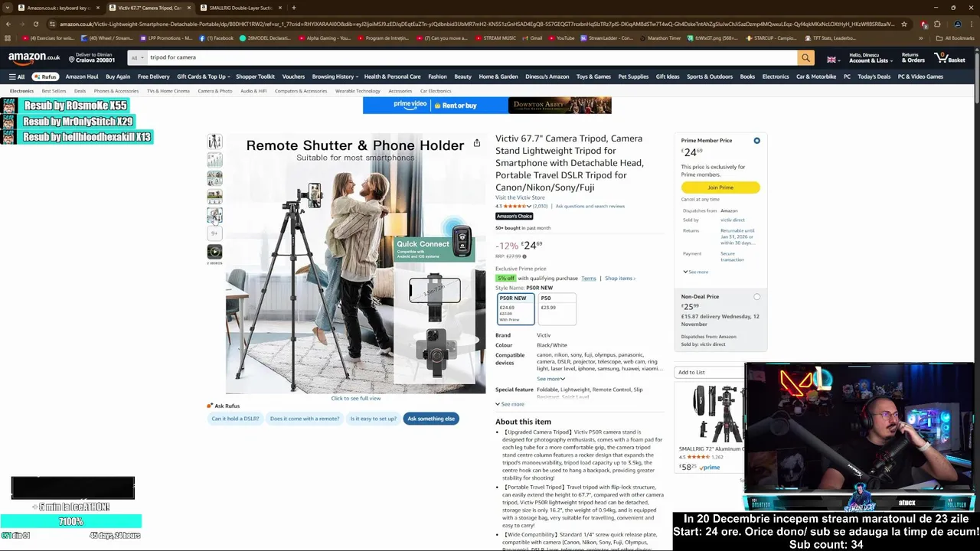Screen dimensions: 980x551
Task: Open the Terms link
Action: coord(588,279)
